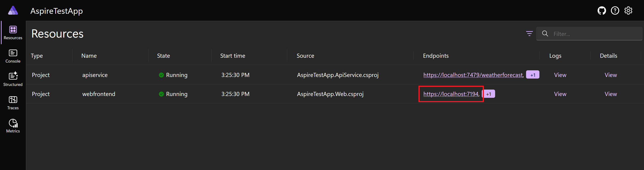View details for webfrontend

pos(611,94)
